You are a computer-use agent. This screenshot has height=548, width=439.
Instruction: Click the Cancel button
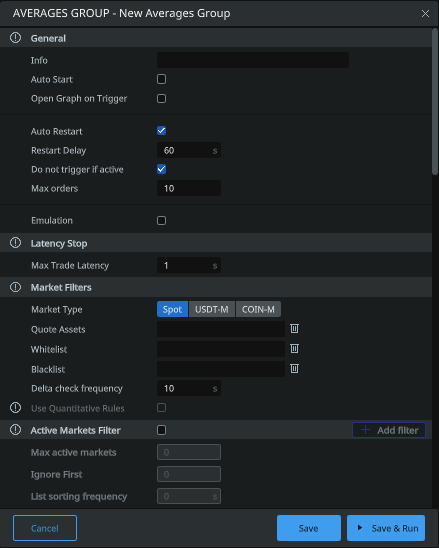tap(45, 528)
